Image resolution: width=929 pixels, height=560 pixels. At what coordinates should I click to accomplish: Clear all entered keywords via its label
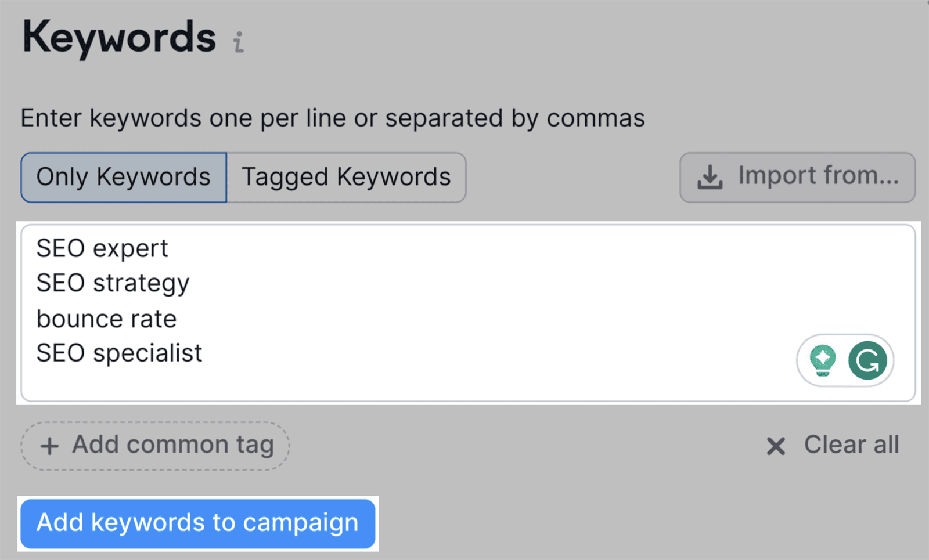[851, 445]
